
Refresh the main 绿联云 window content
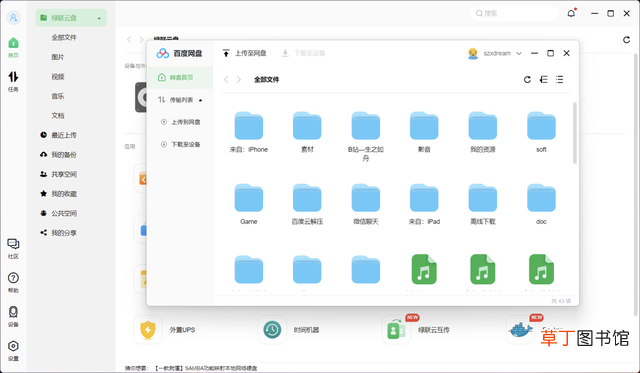[x=627, y=40]
